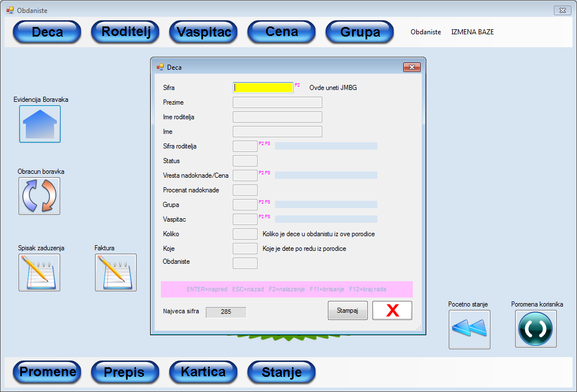
Task: Open Evidencija Boravaka house icon
Action: click(x=40, y=124)
